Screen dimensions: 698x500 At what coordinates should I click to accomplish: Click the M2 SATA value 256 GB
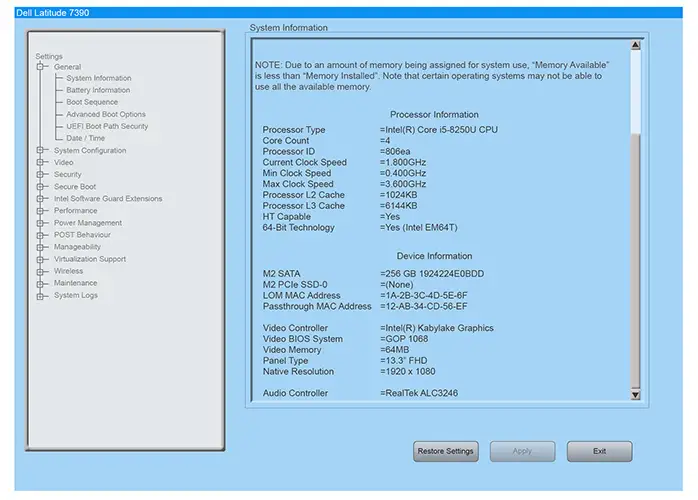432,274
